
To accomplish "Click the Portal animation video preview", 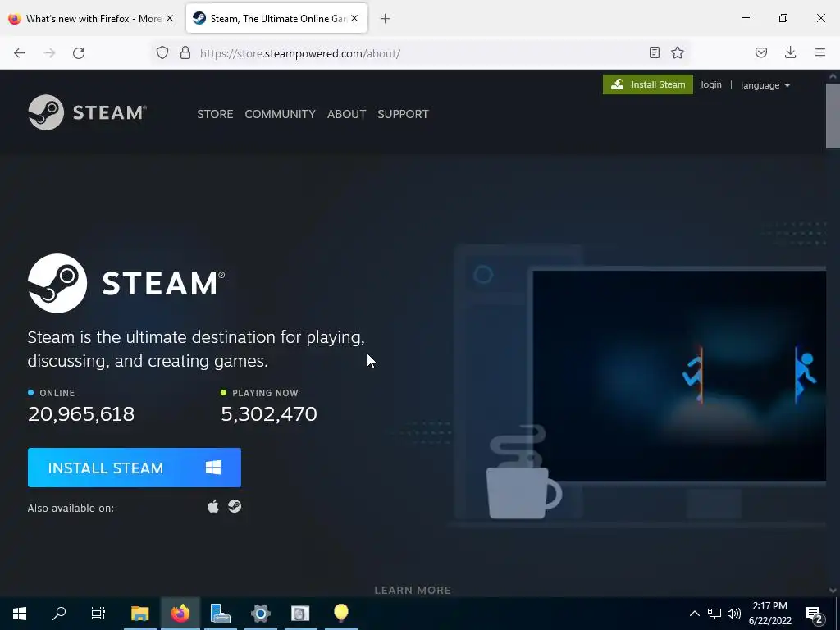I will tap(679, 376).
